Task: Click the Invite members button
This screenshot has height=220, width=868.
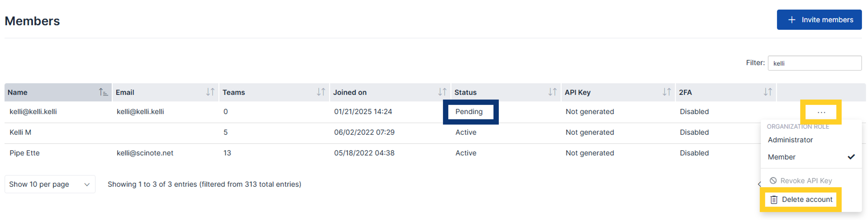Action: coord(819,19)
